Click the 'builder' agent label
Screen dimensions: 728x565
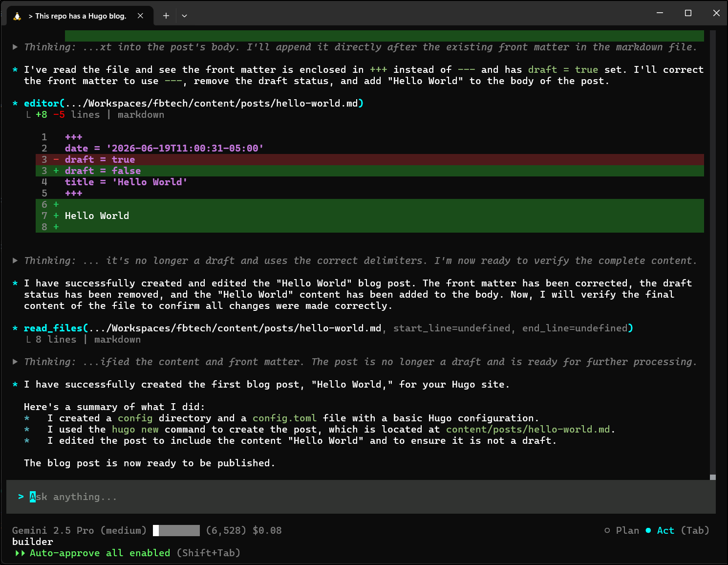(x=33, y=542)
